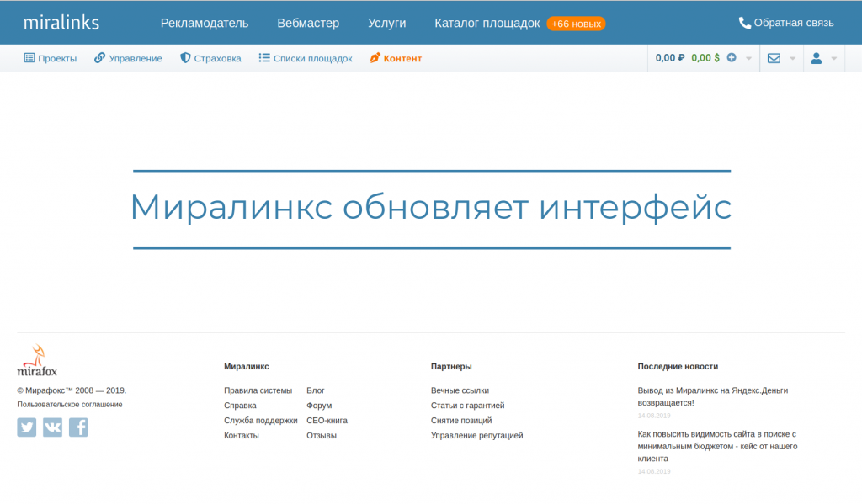The height and width of the screenshot is (504, 862).
Task: Click the phone icon near Обратная связь
Action: [745, 23]
